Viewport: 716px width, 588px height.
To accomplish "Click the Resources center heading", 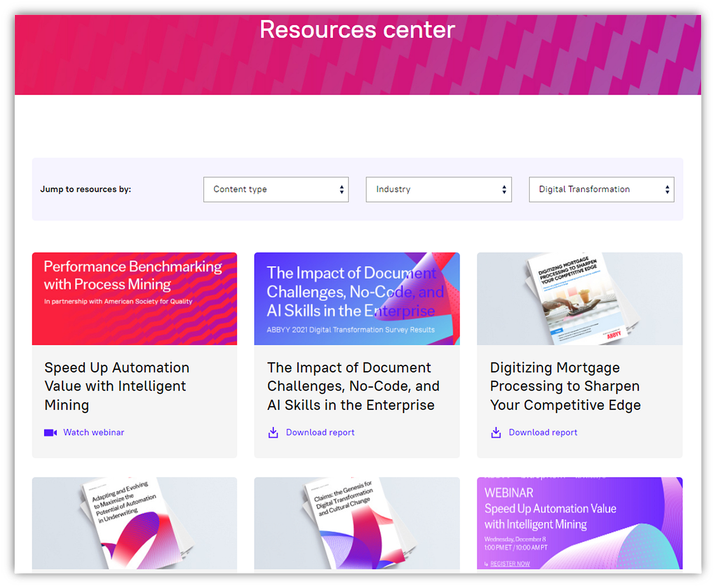I will click(357, 30).
